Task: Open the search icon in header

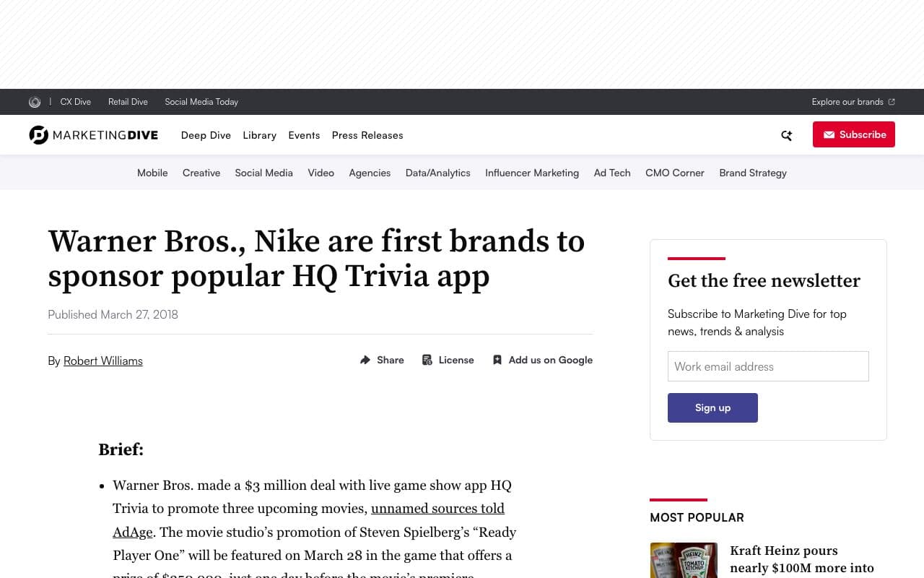Action: [786, 135]
